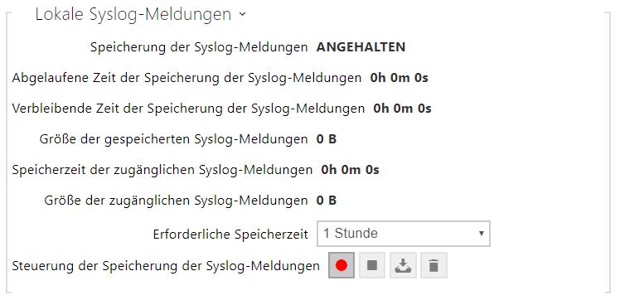This screenshot has width=644, height=300.
Task: Click the elapsed time value next to Abgelaufene Zeit
Action: click(399, 78)
